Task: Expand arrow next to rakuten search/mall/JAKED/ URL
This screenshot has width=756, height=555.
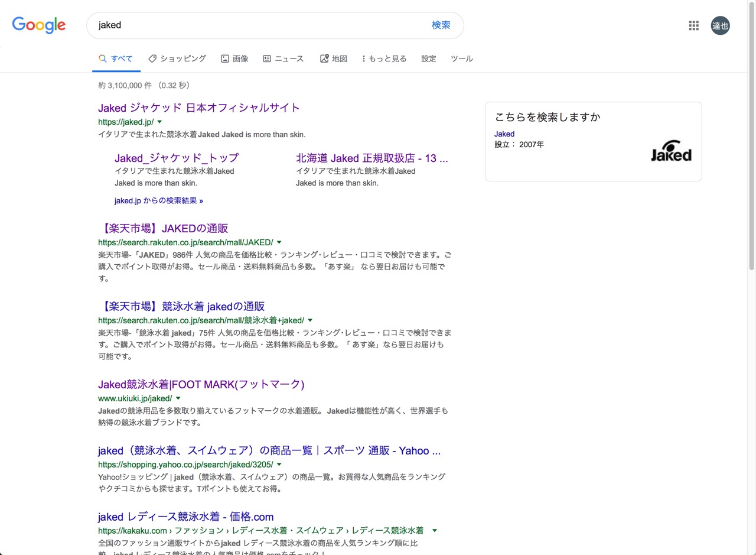Action: coord(279,242)
